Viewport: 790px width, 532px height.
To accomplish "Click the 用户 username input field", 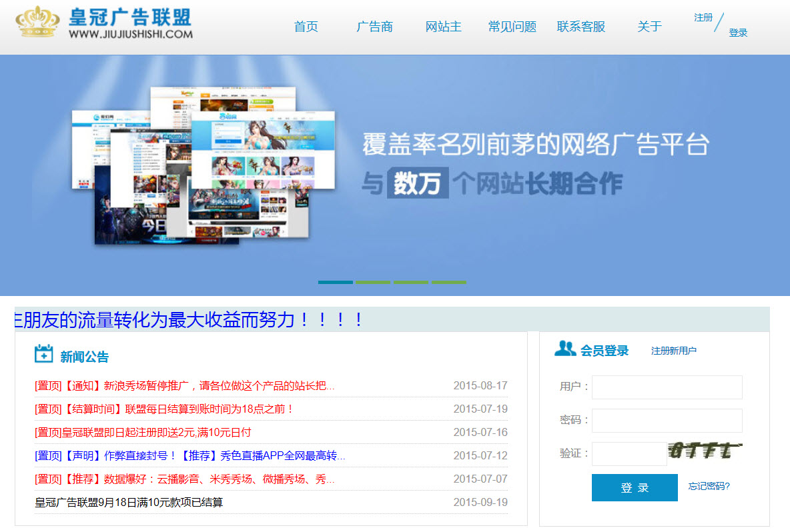I will pos(667,387).
